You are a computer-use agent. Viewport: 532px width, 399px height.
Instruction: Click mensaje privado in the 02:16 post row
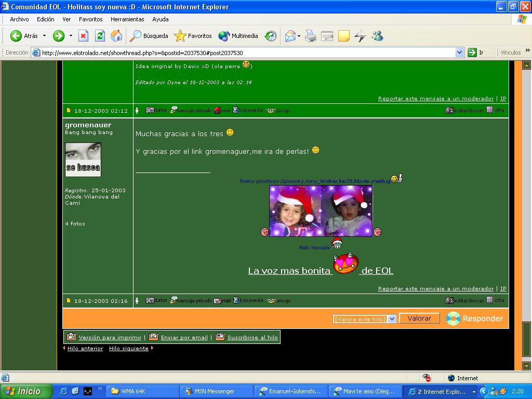(191, 300)
